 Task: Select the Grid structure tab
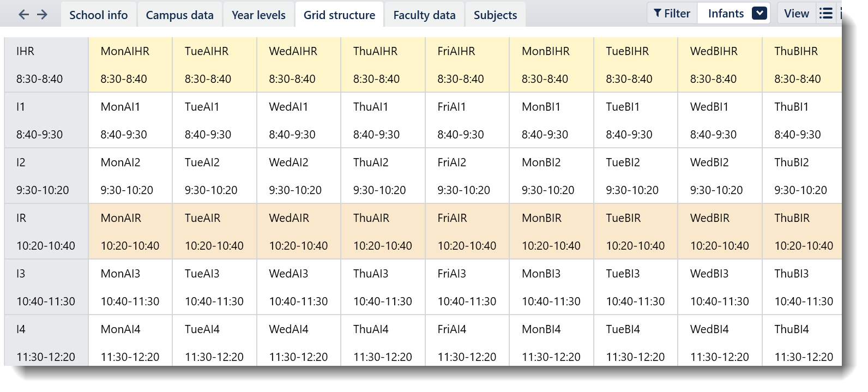pos(339,15)
